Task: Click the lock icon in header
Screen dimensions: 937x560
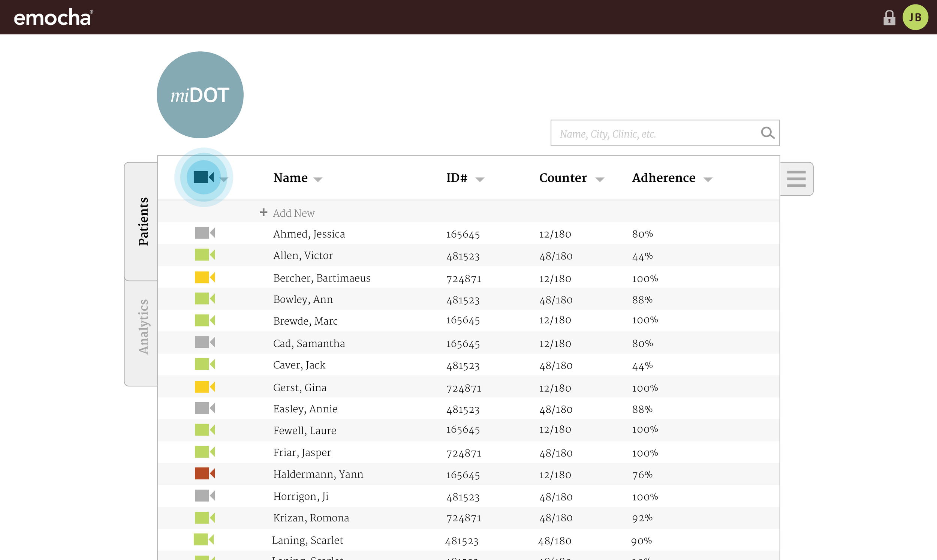Action: click(x=889, y=17)
